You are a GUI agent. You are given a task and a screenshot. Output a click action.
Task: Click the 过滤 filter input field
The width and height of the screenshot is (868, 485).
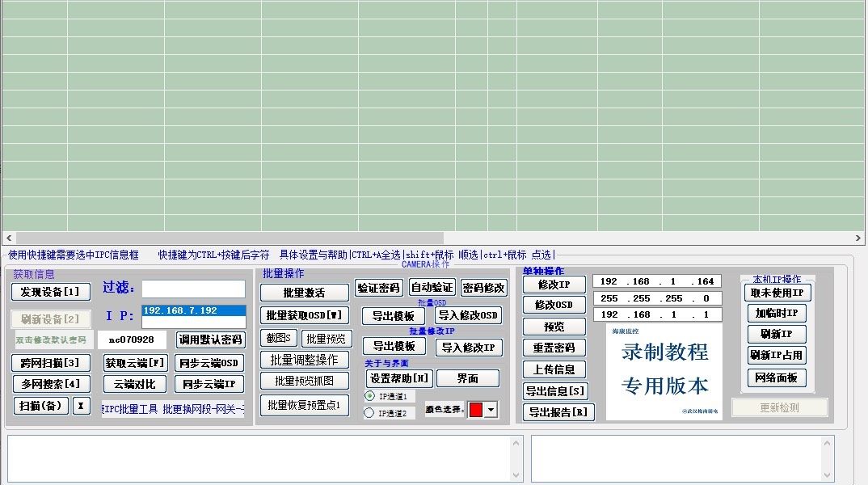[193, 289]
